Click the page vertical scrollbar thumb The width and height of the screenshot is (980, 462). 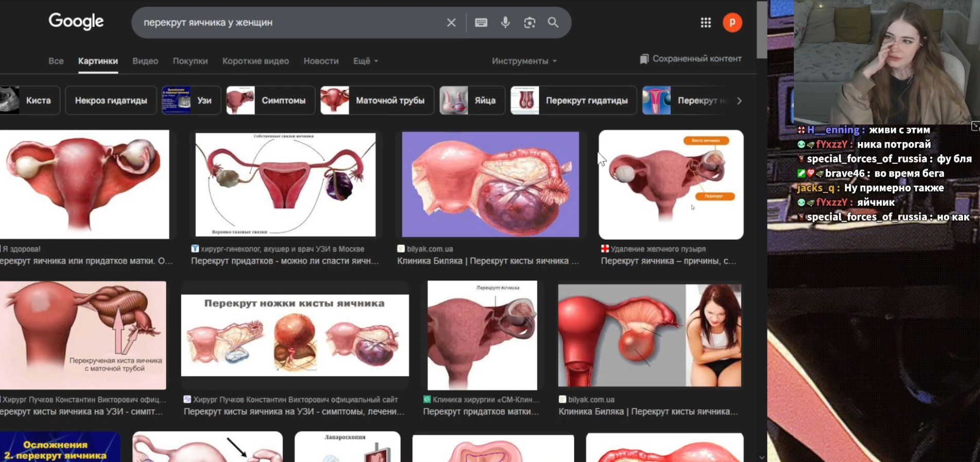point(761,30)
